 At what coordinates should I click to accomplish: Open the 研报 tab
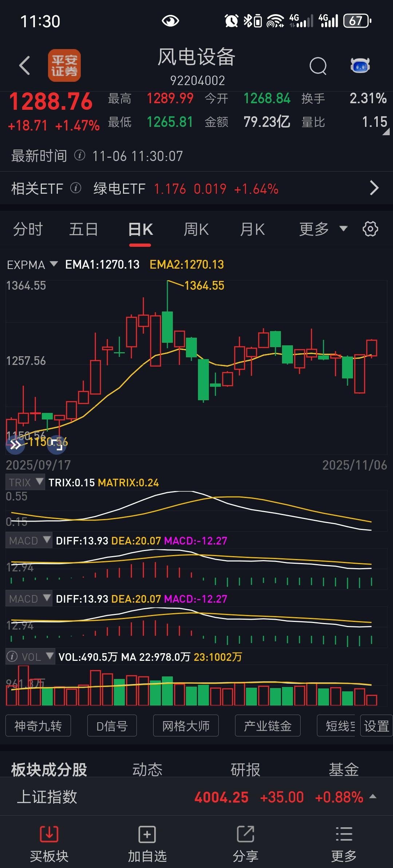point(246,769)
